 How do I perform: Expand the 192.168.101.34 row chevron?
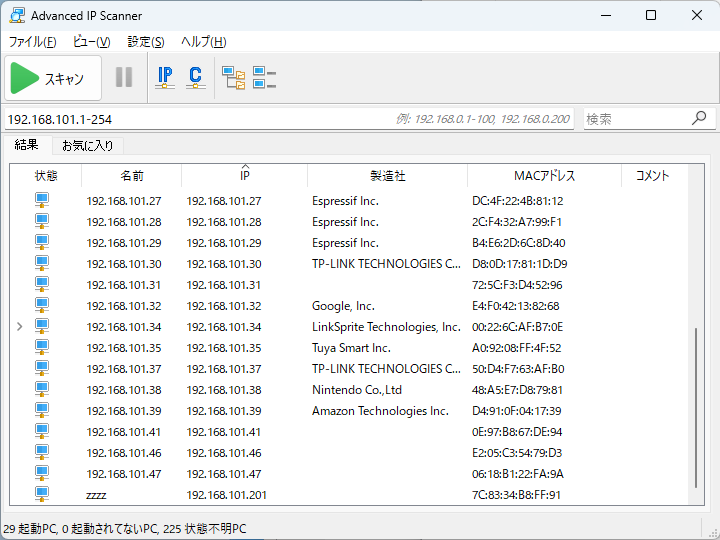click(x=19, y=326)
